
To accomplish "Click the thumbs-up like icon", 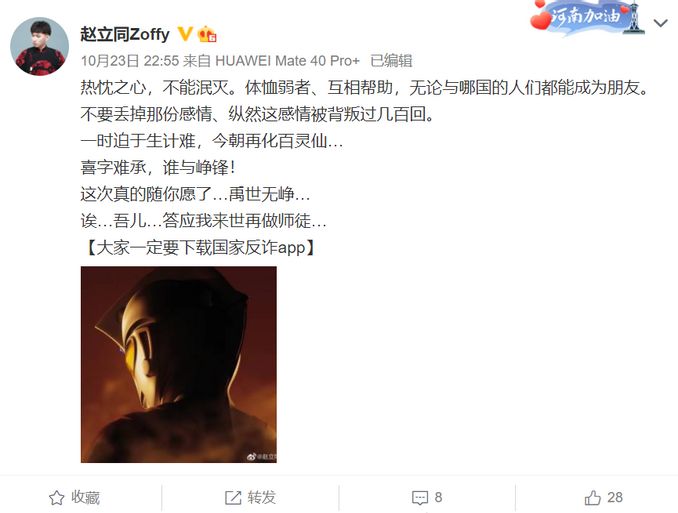I will pos(592,498).
